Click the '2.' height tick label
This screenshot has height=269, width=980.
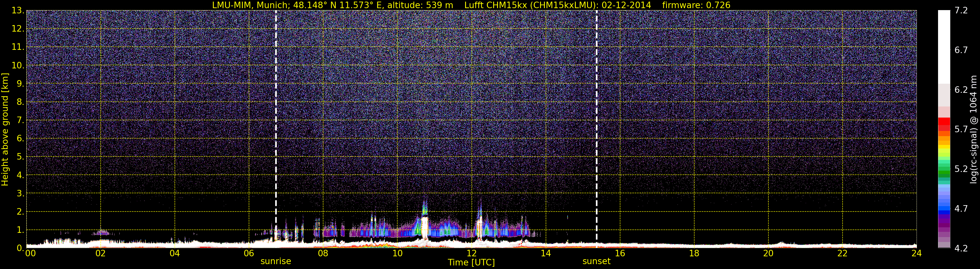tap(20, 211)
